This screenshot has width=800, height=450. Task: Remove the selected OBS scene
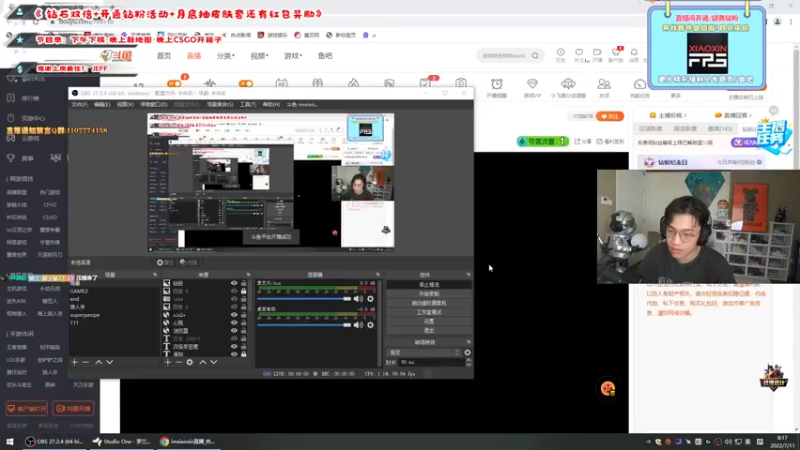(x=86, y=362)
